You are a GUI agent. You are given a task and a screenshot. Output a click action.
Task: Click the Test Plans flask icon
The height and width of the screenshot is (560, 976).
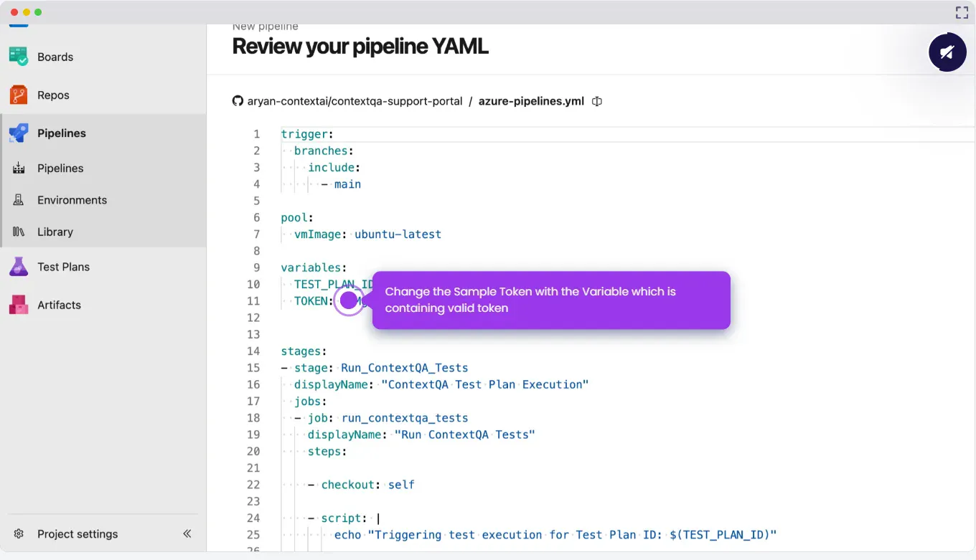19,267
